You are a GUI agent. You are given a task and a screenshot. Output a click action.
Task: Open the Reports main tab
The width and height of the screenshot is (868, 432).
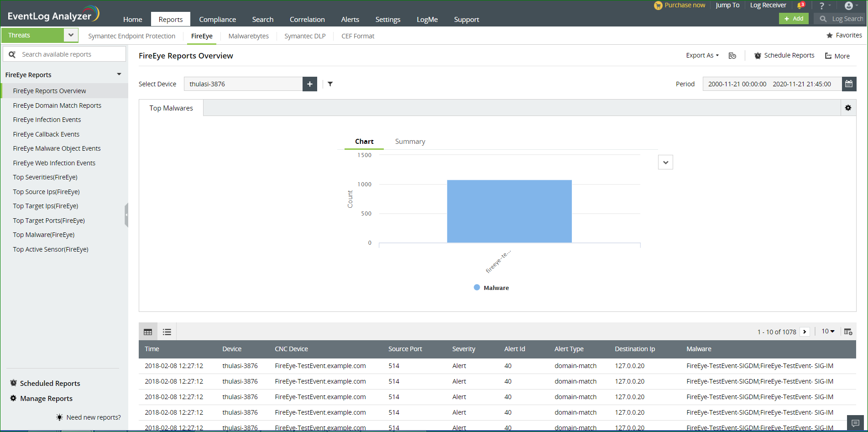pos(171,19)
